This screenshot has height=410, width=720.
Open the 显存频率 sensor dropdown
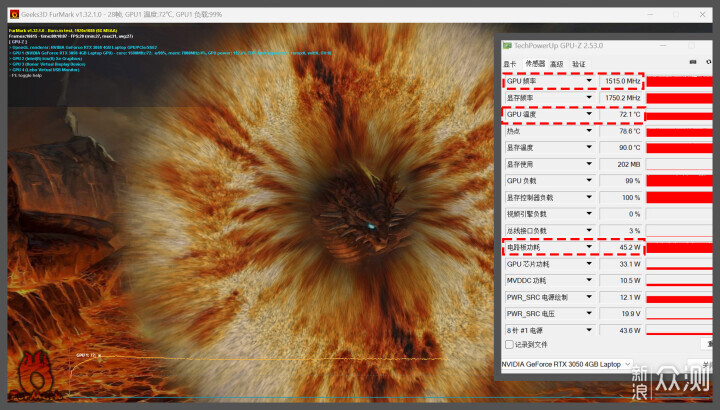[589, 97]
